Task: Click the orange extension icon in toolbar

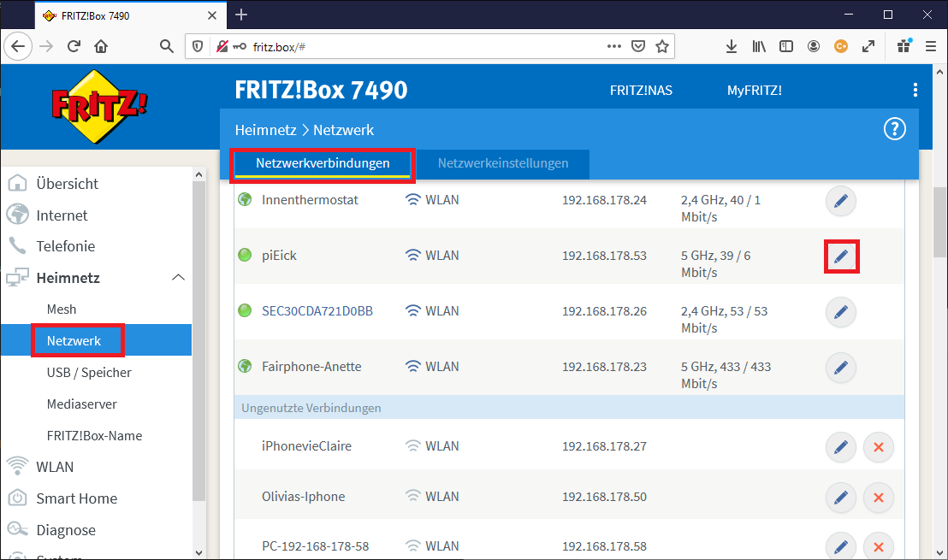Action: (840, 46)
